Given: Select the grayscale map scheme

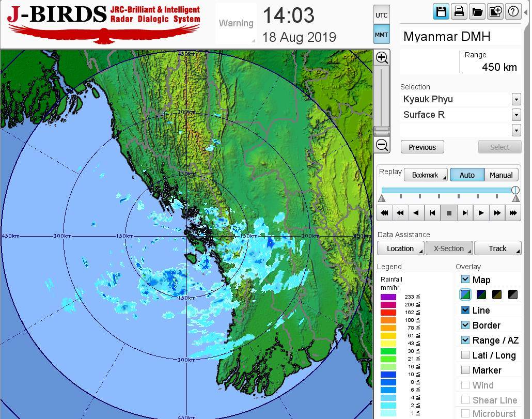Looking at the screenshot, I should (513, 294).
